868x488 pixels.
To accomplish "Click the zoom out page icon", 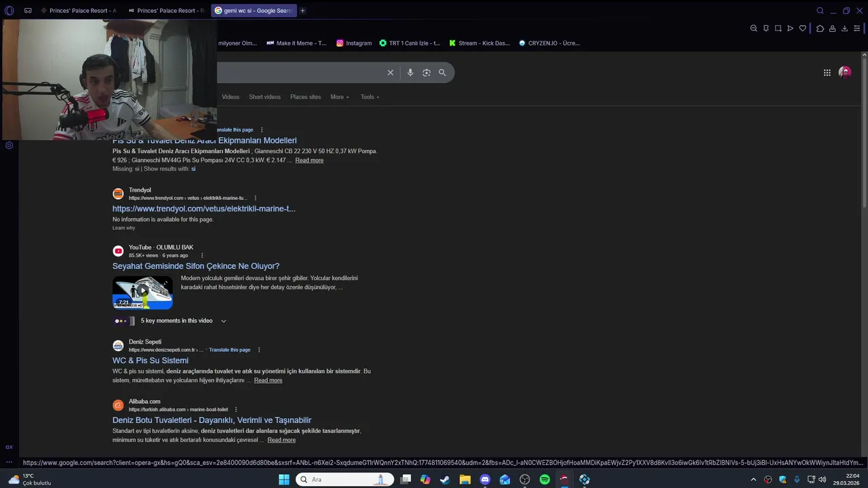I will (x=753, y=28).
